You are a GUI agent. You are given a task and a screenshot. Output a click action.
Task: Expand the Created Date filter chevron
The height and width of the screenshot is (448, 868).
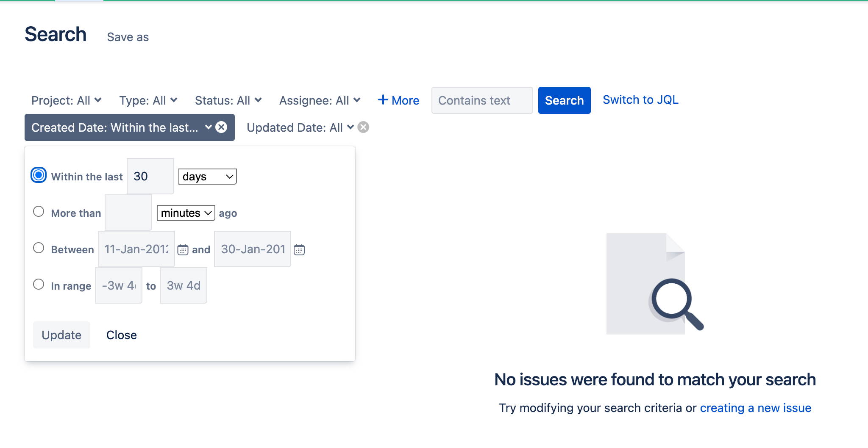click(208, 127)
